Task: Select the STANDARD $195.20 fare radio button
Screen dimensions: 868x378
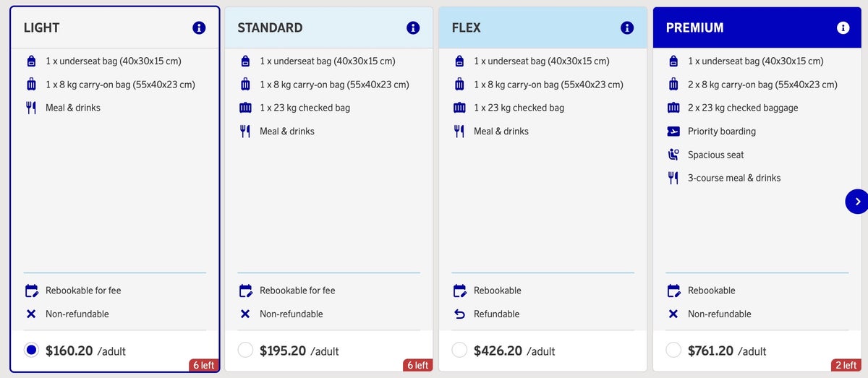Action: [x=245, y=350]
